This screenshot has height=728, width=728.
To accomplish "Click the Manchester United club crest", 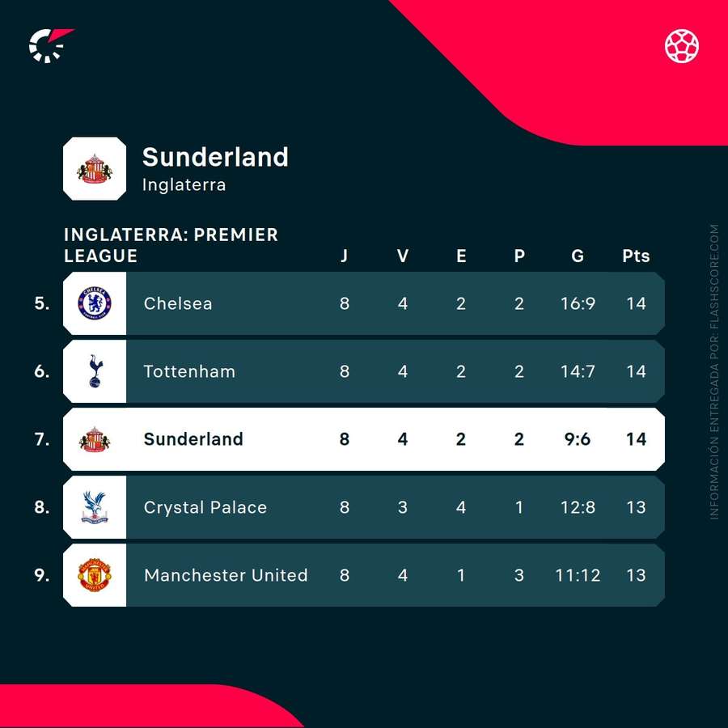I will point(95,575).
